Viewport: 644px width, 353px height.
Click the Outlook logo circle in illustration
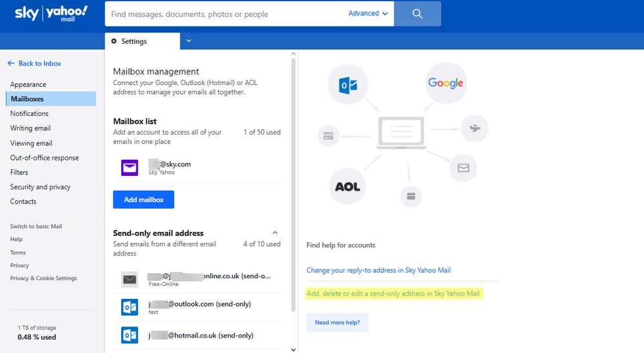[x=348, y=84]
